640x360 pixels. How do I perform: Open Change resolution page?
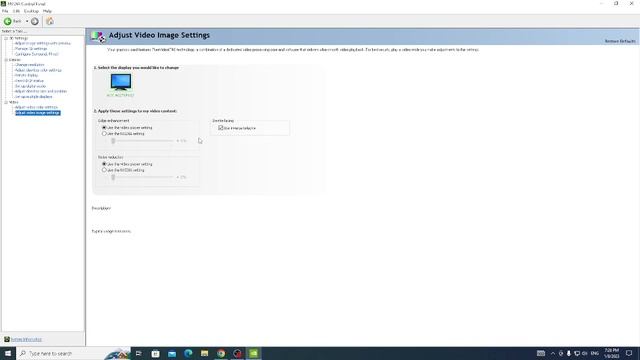(x=29, y=64)
